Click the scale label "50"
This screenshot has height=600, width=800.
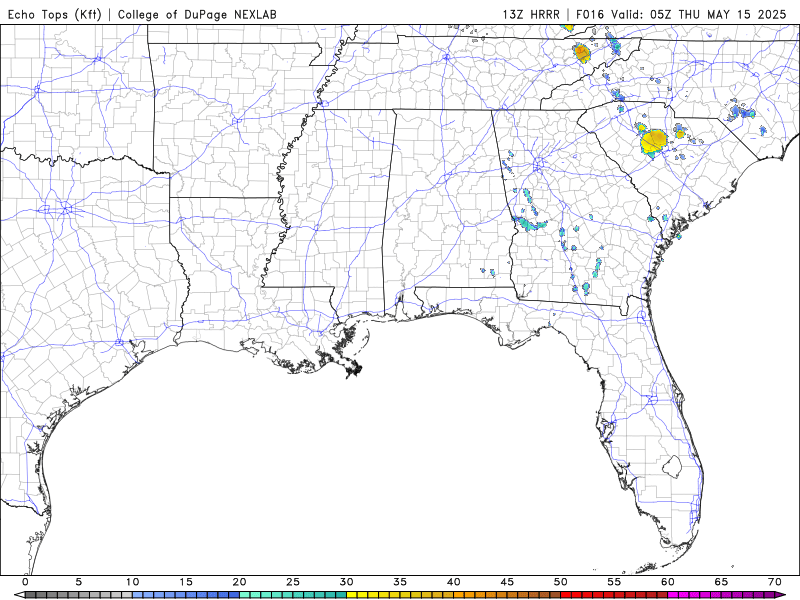click(x=561, y=582)
